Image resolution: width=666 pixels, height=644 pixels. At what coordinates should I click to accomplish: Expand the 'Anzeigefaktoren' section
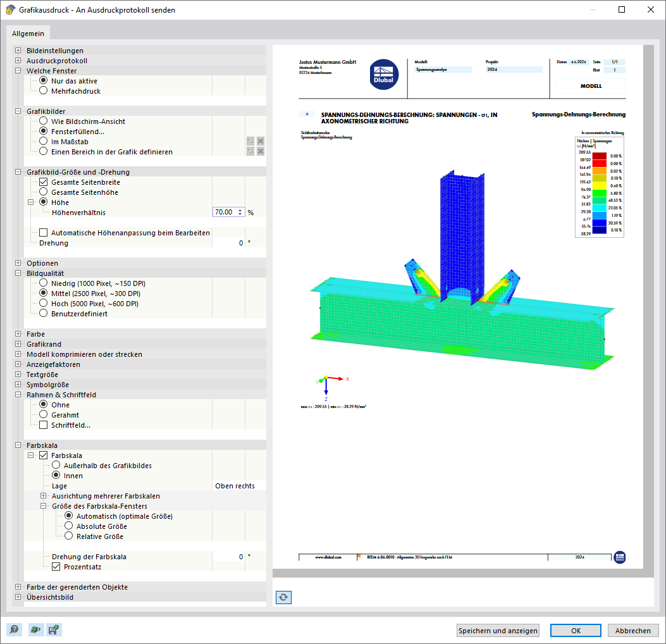(x=18, y=364)
